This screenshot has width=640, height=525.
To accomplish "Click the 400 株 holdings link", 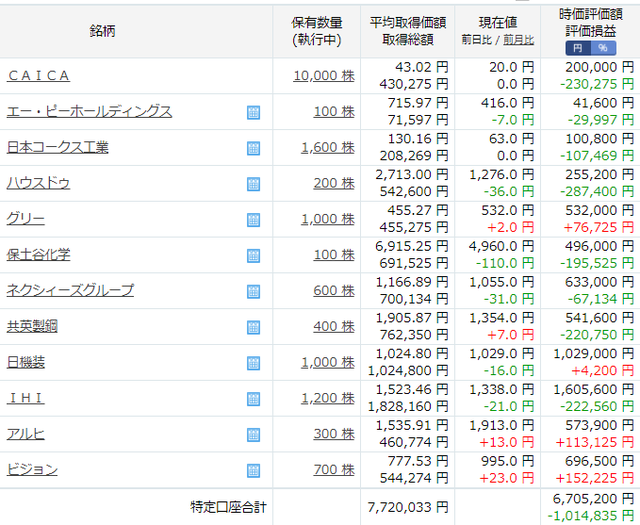I will 334,327.
